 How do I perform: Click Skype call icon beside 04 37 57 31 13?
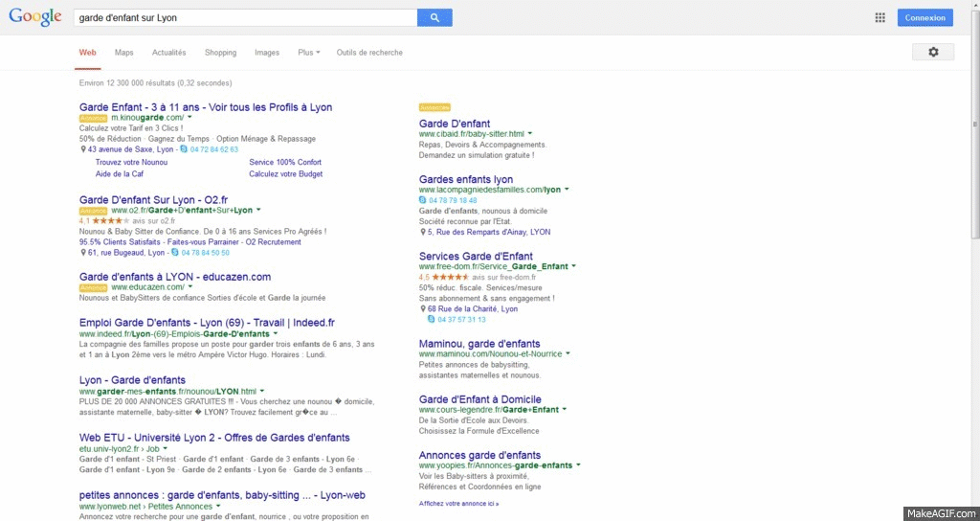433,319
